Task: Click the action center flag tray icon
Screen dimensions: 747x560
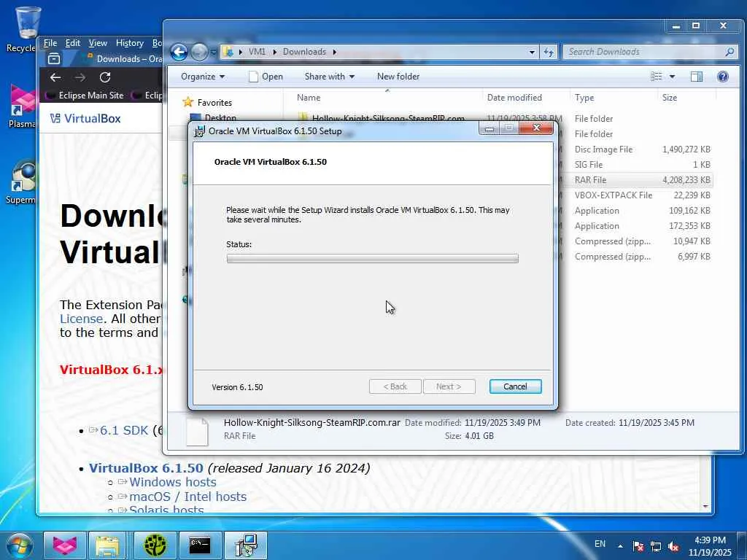Action: pos(638,547)
